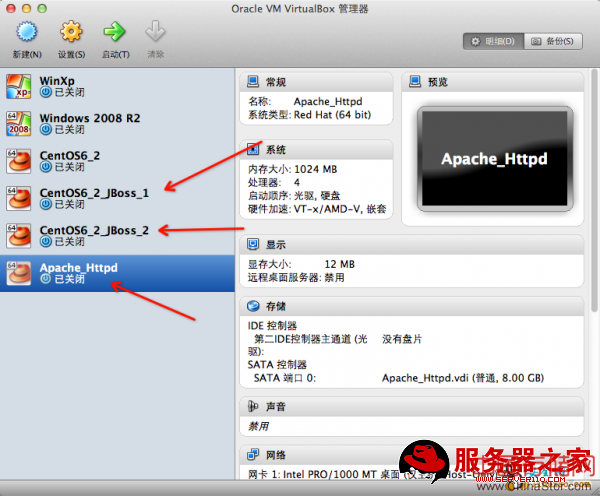Screen dimensions: 600x496
Task: Select the Windows 2008 R2 machine icon
Action: tap(19, 124)
